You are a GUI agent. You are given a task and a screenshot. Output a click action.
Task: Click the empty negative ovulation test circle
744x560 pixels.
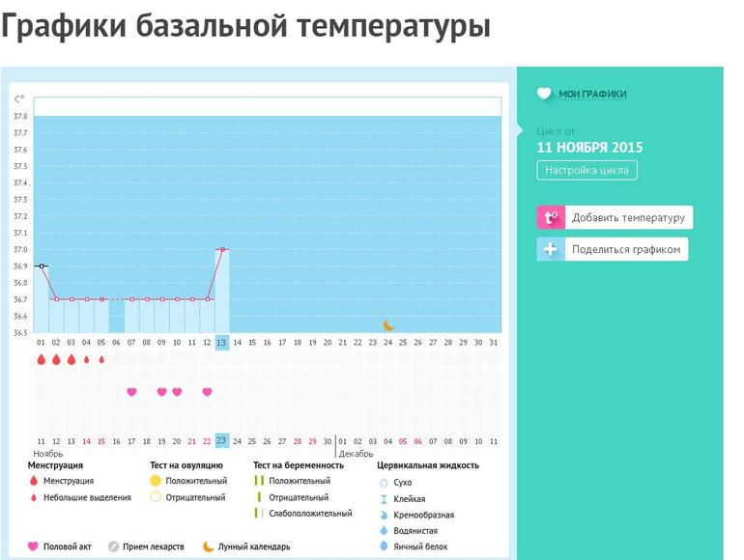(155, 497)
